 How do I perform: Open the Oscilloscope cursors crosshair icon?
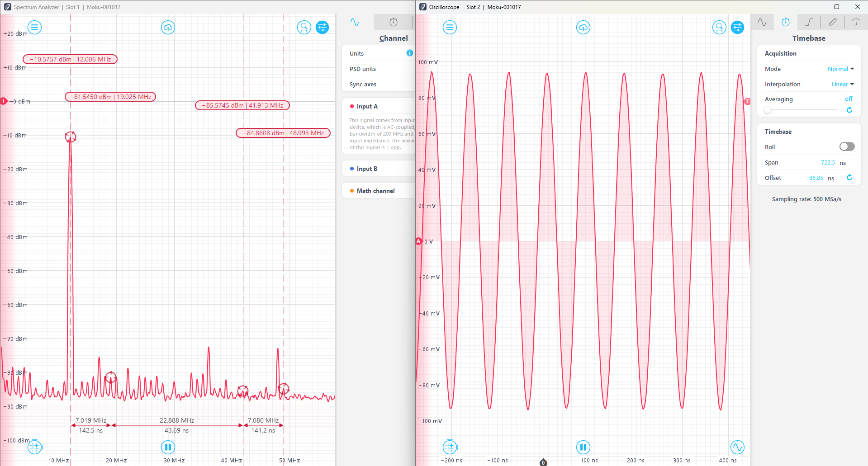click(450, 447)
